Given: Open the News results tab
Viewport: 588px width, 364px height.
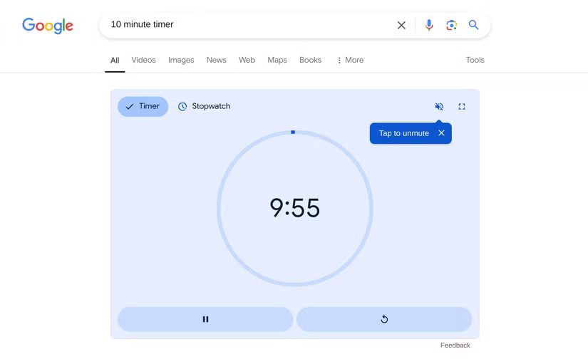Looking at the screenshot, I should (x=217, y=60).
